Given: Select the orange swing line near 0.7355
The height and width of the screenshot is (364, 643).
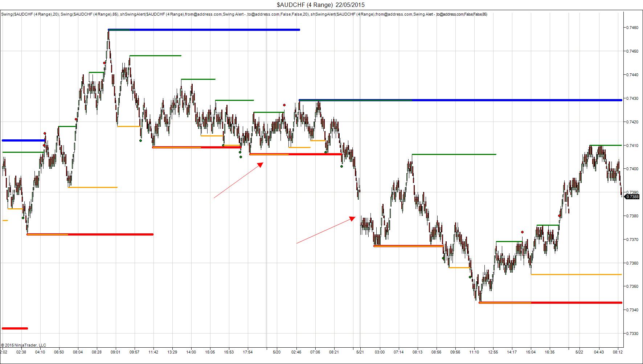Looking at the screenshot, I should pos(576,275).
